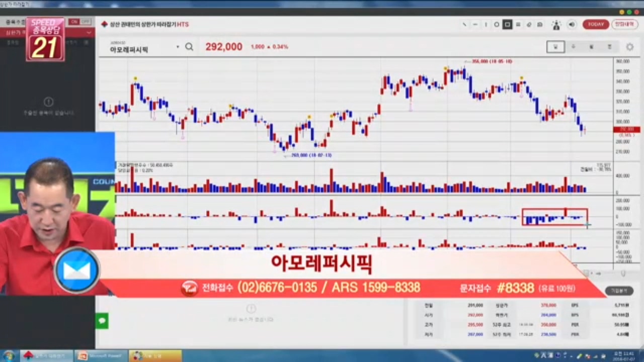
Task: Select the vertical line drawing tool
Action: pos(486,25)
